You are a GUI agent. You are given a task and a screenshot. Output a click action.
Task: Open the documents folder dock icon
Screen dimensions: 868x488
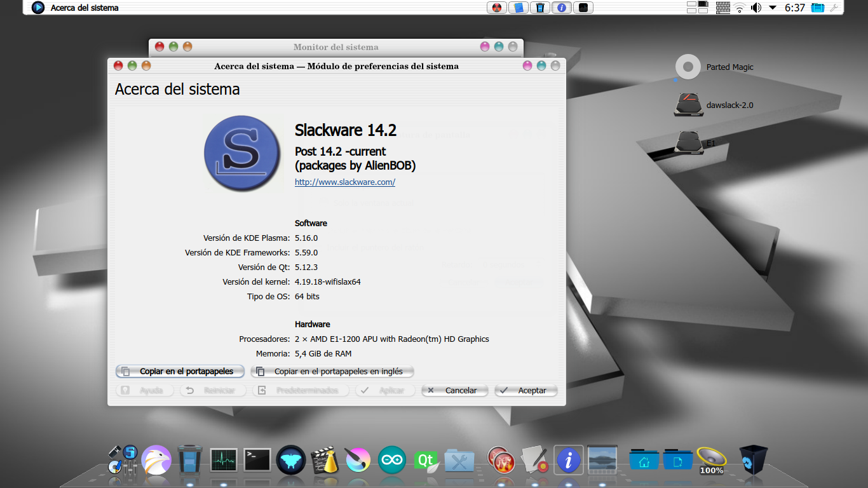(678, 460)
